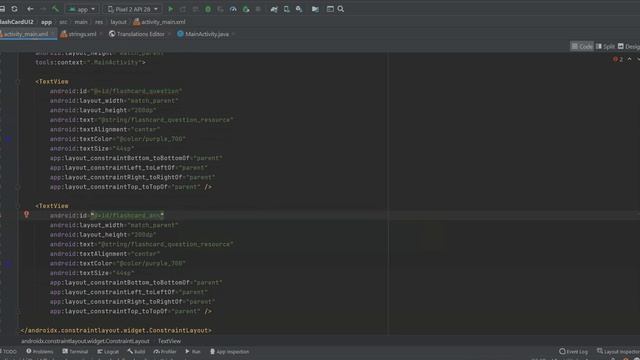Click activity_main.xml breadcrumb in navigation bar
The image size is (640, 360).
[159, 22]
